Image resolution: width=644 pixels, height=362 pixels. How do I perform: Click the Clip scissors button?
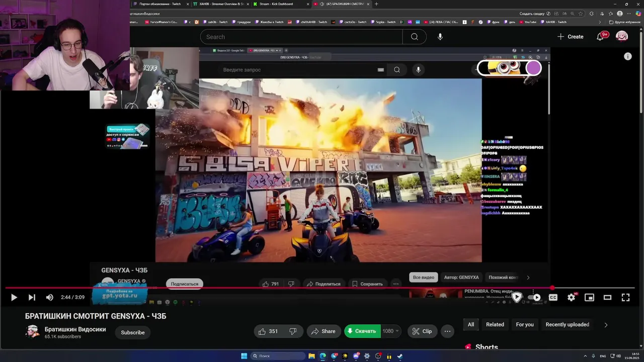[x=422, y=331]
